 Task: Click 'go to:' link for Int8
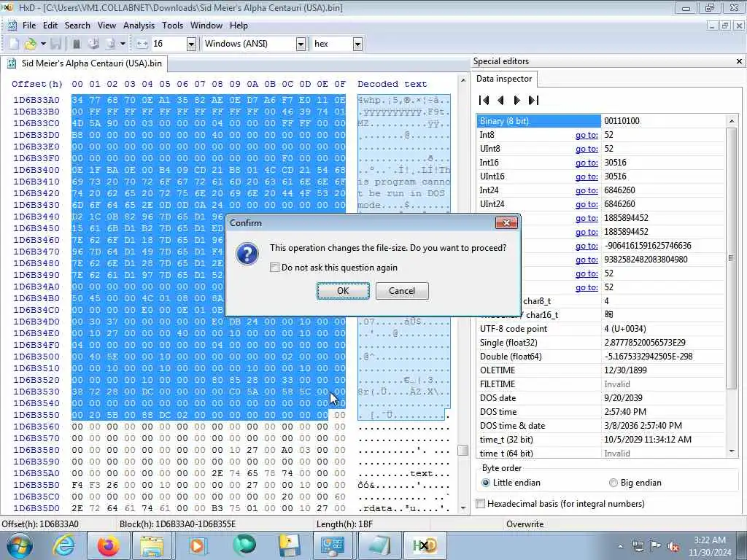tap(587, 135)
